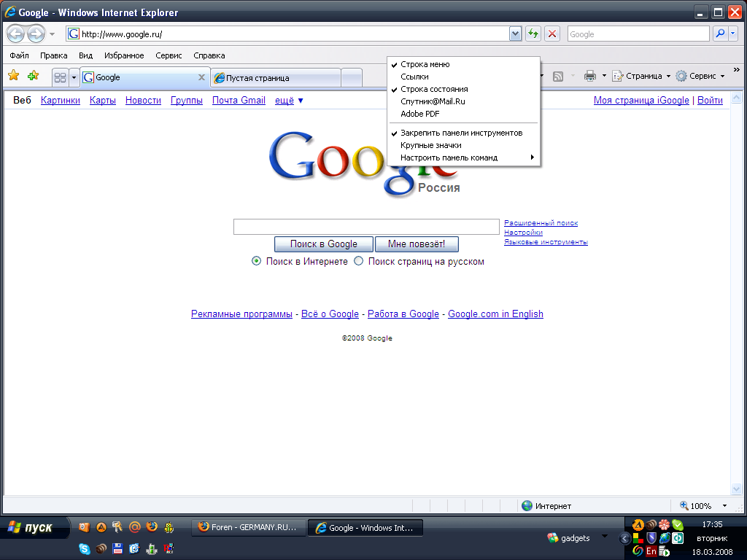Viewport: 747px width, 560px height.
Task: Click the En language indicator in tray
Action: point(651,551)
